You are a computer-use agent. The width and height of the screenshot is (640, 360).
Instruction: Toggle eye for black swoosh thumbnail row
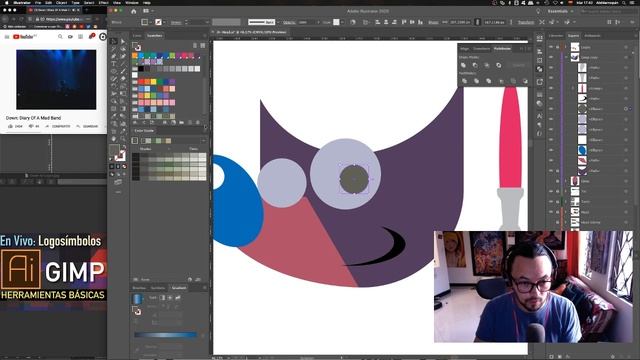pyautogui.click(x=551, y=98)
